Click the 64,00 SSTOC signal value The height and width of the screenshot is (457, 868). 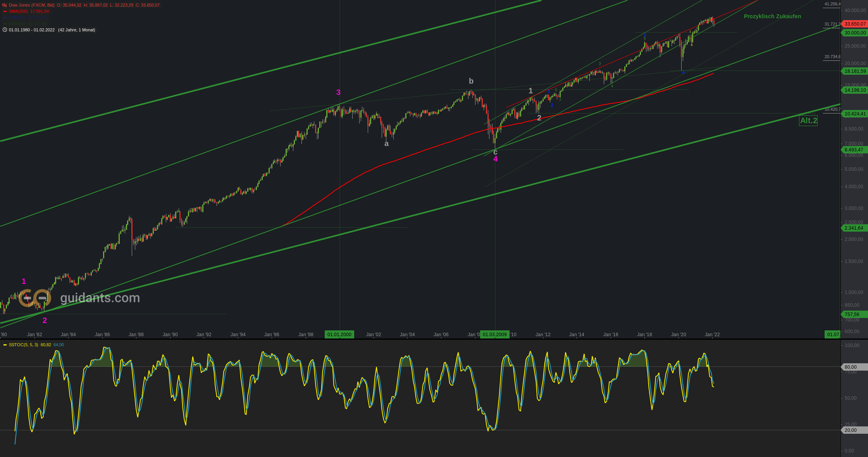pos(59,345)
